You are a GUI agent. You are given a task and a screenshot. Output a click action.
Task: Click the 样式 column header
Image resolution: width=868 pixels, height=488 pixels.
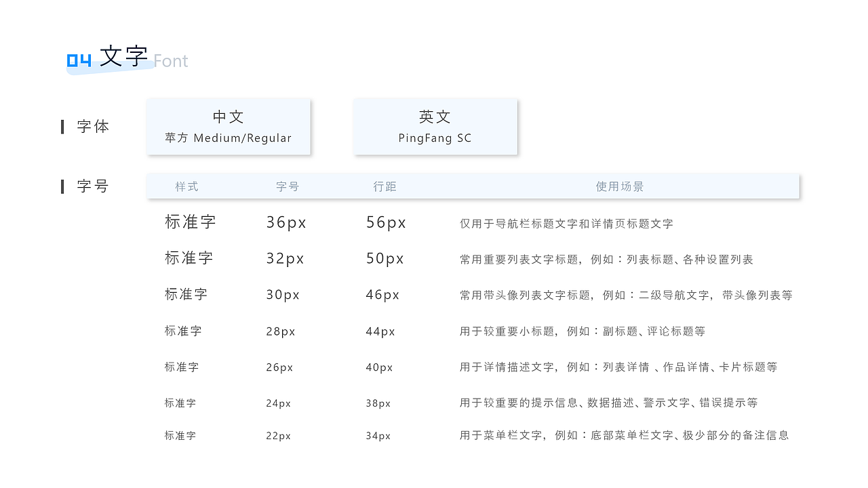pyautogui.click(x=187, y=186)
